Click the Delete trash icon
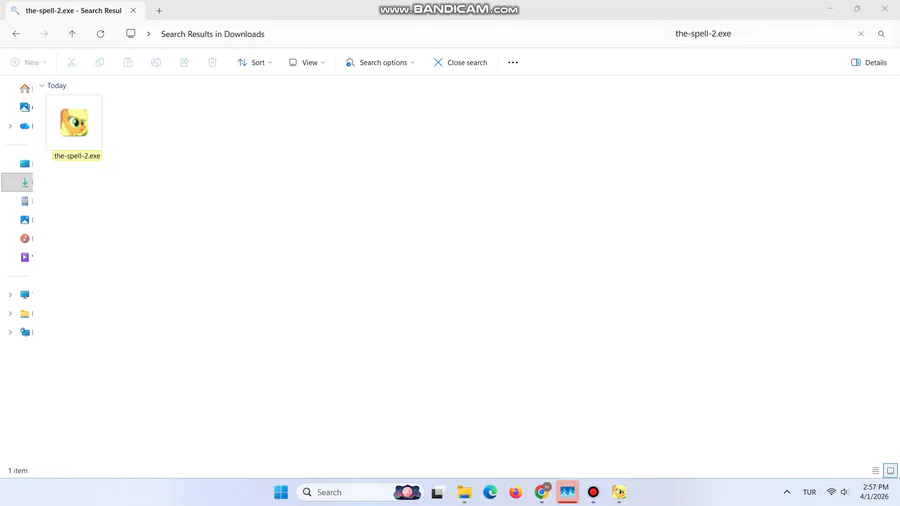Screen dimensions: 900x506 pyautogui.click(x=212, y=63)
